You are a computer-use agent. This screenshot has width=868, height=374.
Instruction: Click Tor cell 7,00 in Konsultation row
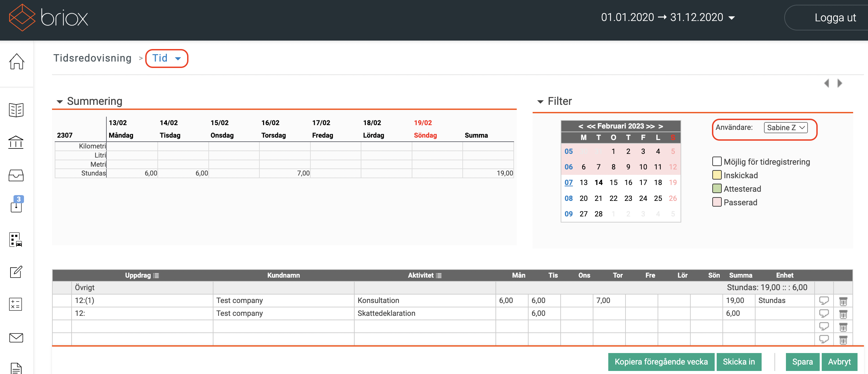coord(609,301)
